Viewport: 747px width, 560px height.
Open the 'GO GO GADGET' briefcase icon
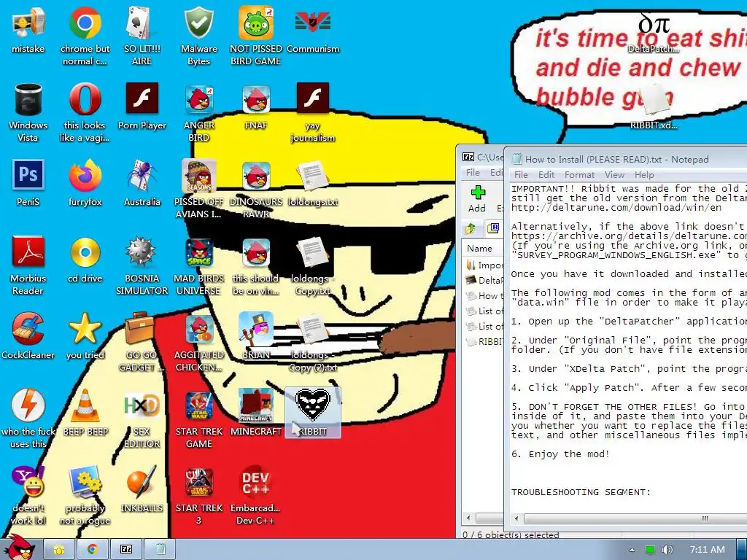[142, 343]
